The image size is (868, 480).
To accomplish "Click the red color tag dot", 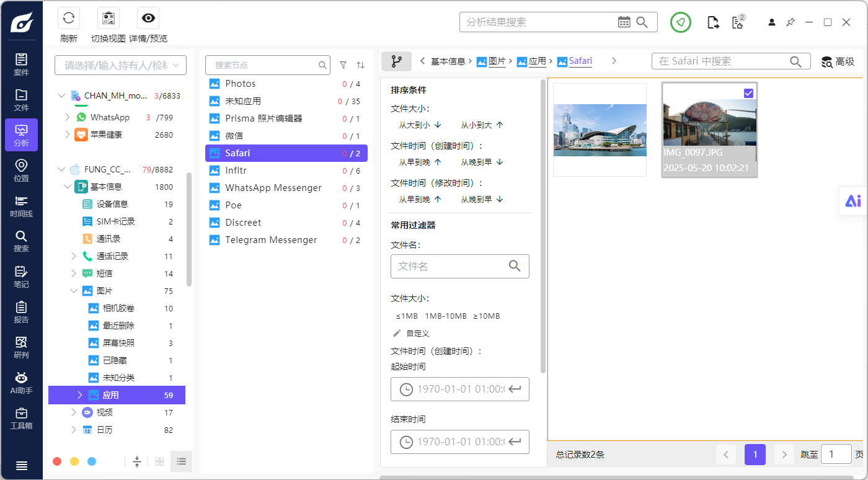I will [57, 461].
